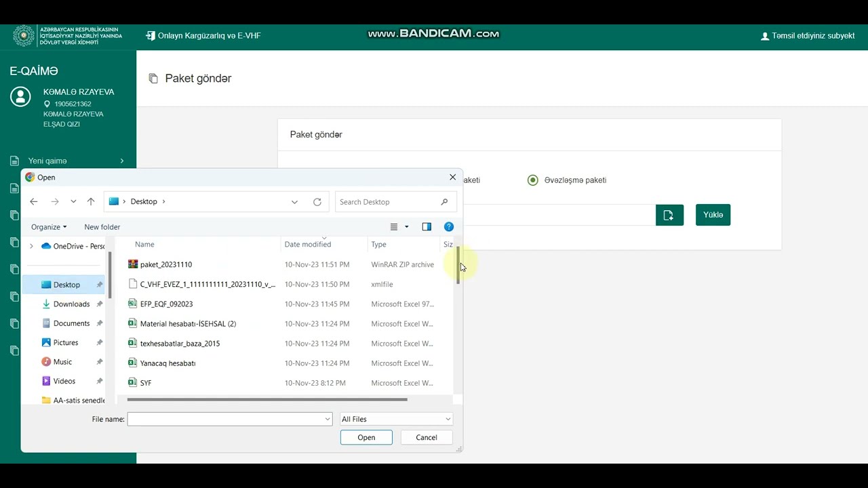
Task: Select AA-satis senedle folder in navigation
Action: [x=73, y=400]
